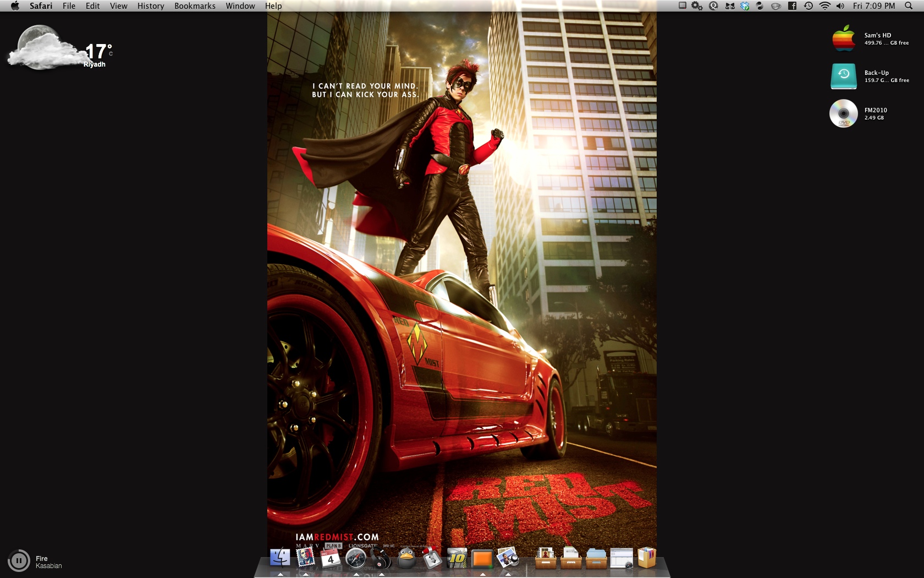Open the View menu

118,6
